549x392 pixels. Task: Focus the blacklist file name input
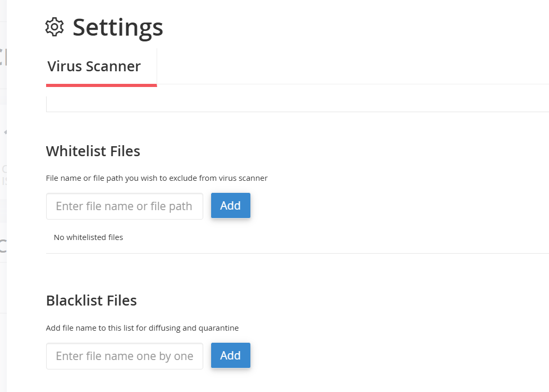coord(125,356)
